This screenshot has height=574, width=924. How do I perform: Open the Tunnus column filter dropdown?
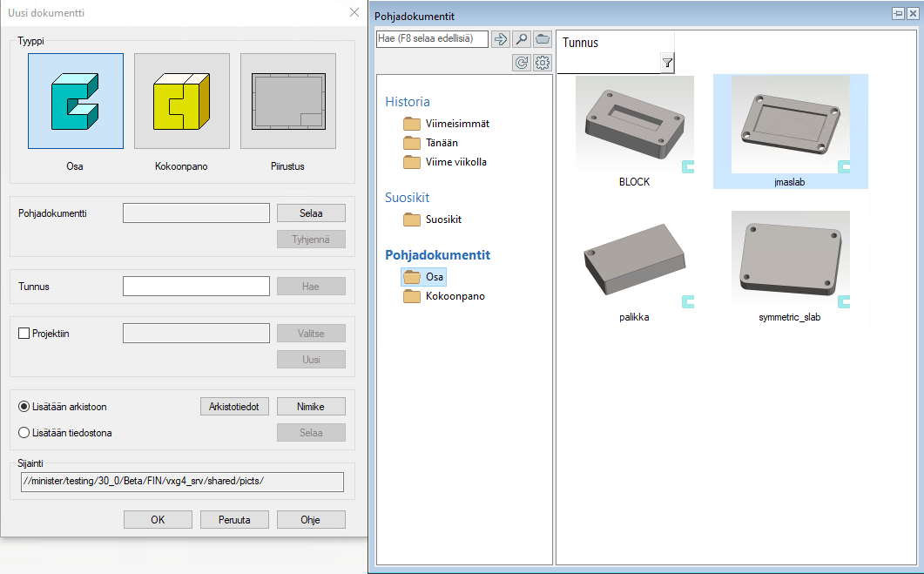click(667, 63)
